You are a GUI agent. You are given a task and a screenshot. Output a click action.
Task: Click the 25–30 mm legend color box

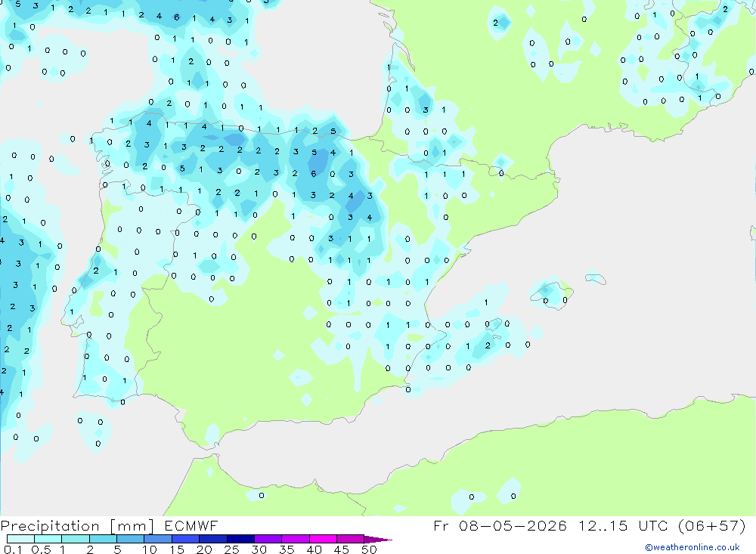point(240,539)
